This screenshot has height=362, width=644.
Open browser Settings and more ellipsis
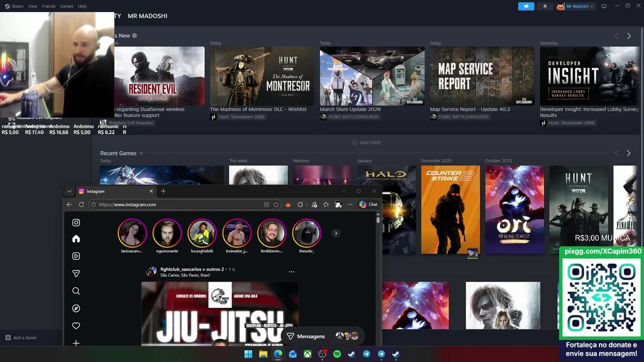[350, 205]
